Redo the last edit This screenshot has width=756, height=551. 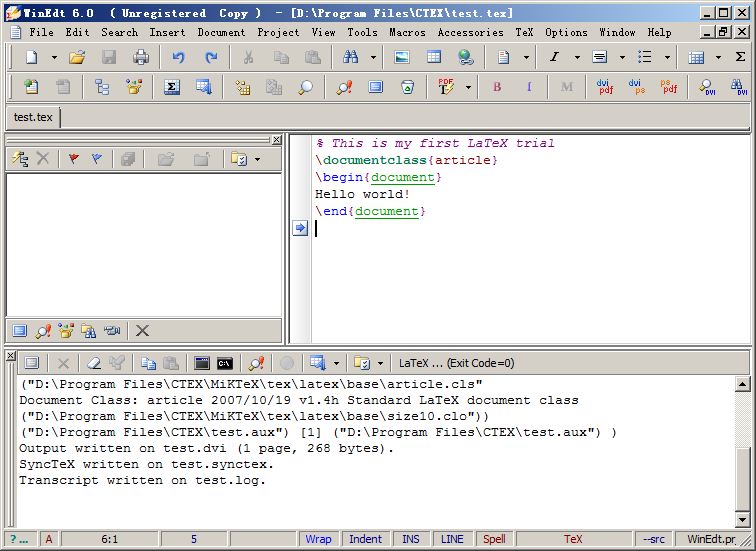click(x=211, y=57)
